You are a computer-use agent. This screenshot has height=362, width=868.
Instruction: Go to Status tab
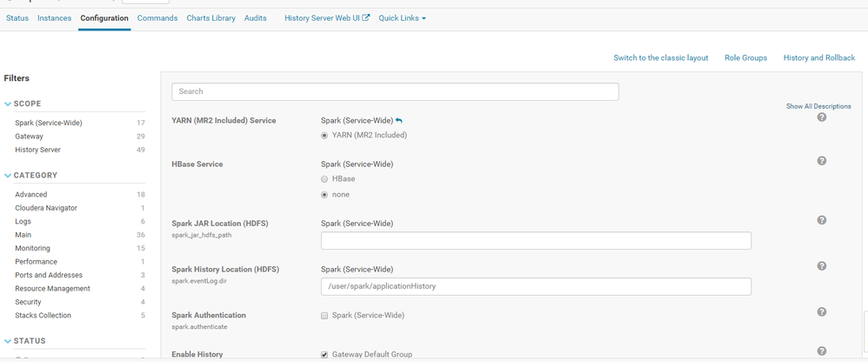click(17, 17)
